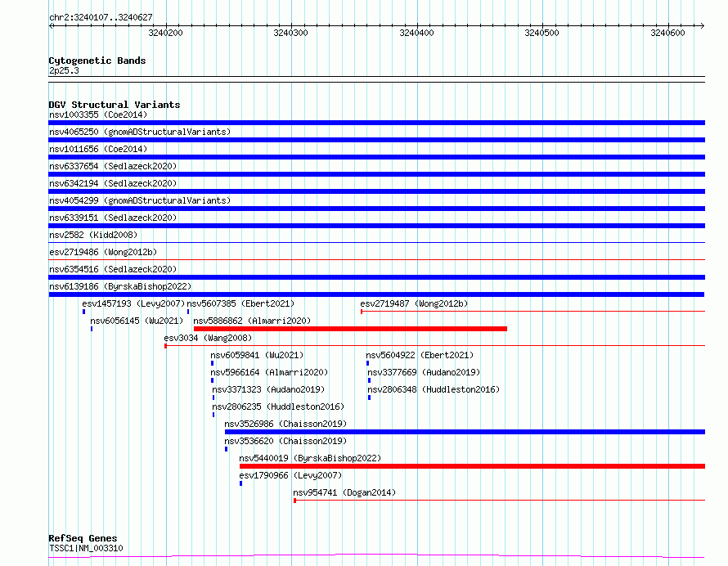Click the nsv6056145 (Wu2021) marker
Screen dimensions: 728x566
coord(92,329)
